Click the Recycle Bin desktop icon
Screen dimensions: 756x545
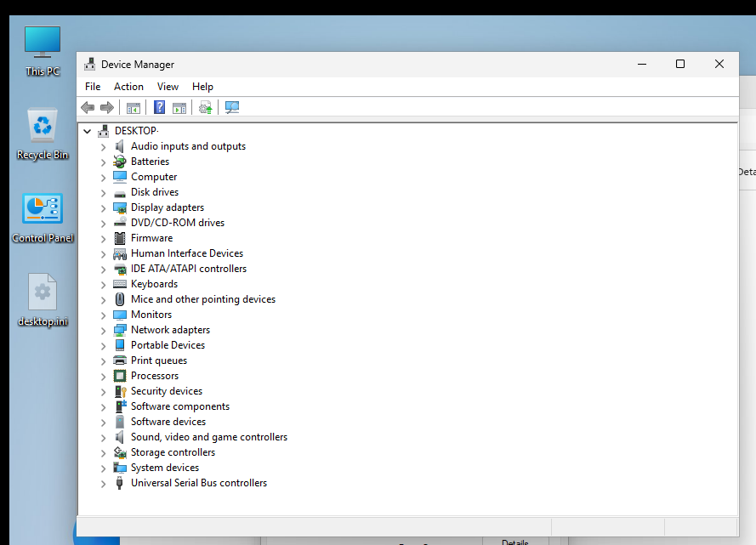pos(43,134)
